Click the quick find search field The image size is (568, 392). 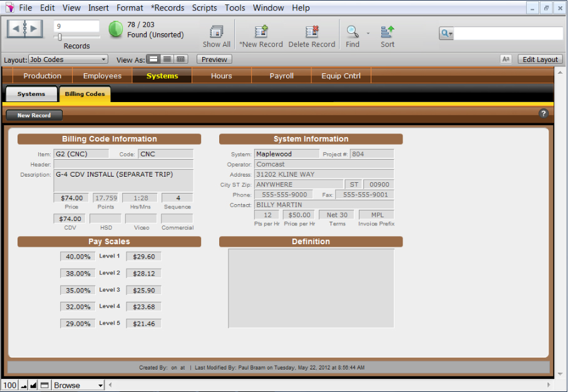tap(507, 34)
